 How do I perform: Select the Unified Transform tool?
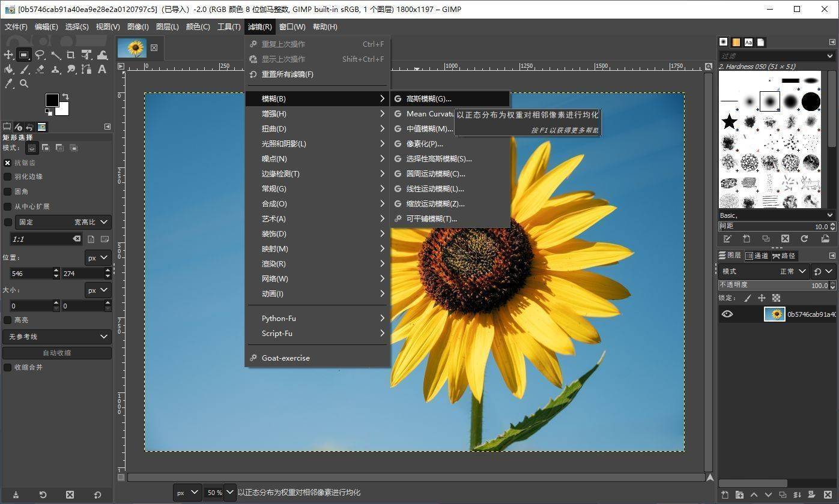pyautogui.click(x=86, y=55)
